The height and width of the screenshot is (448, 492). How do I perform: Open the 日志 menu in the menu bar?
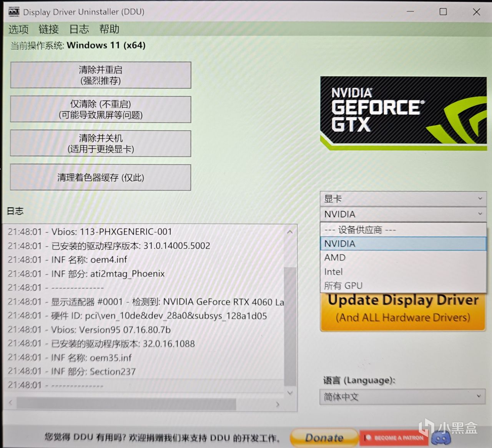(79, 29)
